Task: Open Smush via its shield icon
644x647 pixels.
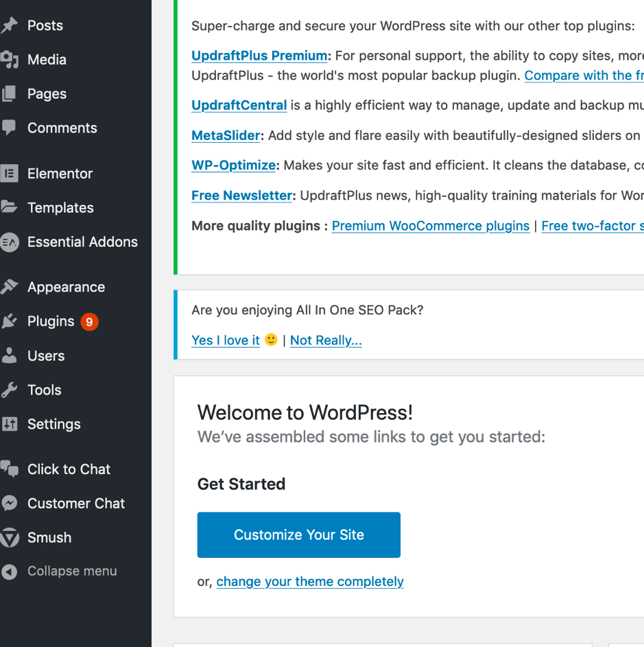Action: (x=10, y=537)
